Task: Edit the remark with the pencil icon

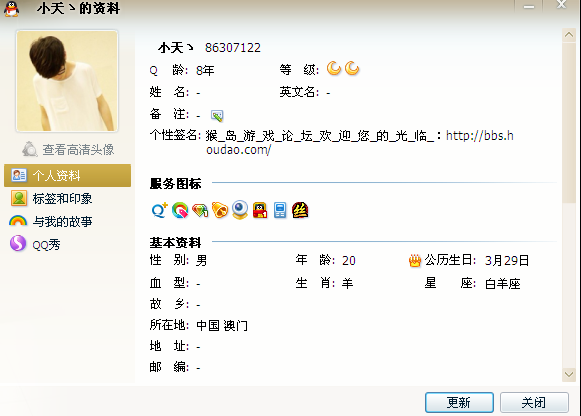Action: pyautogui.click(x=217, y=116)
